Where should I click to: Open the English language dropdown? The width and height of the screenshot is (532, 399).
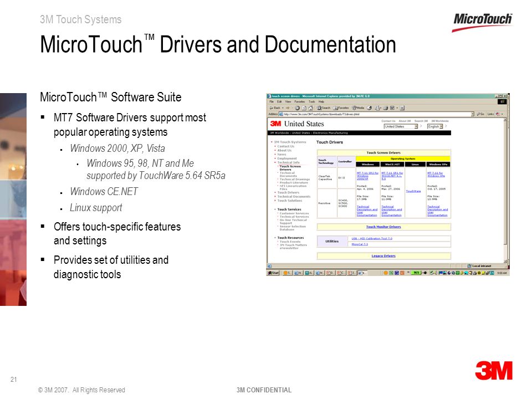tap(435, 126)
